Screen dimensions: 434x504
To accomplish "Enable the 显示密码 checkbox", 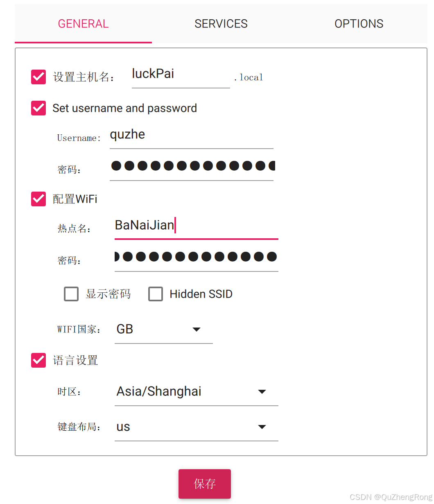I will [71, 294].
